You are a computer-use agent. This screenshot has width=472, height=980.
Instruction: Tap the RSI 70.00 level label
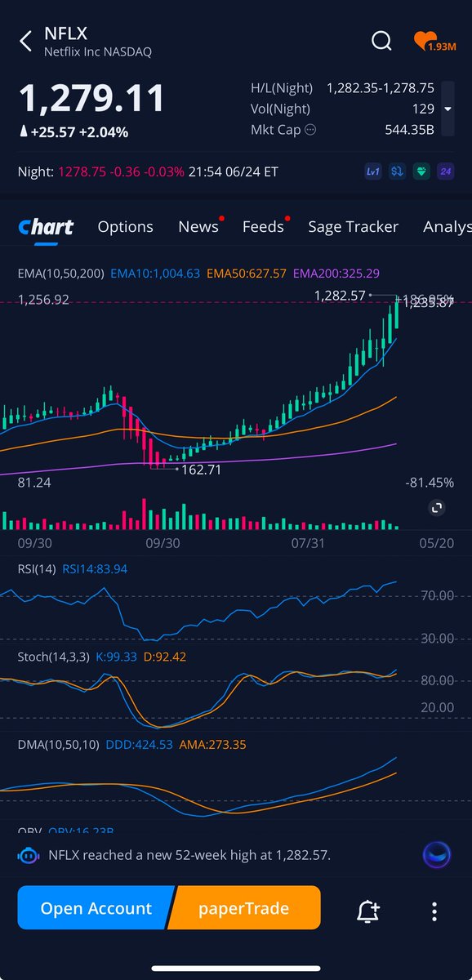(x=438, y=596)
